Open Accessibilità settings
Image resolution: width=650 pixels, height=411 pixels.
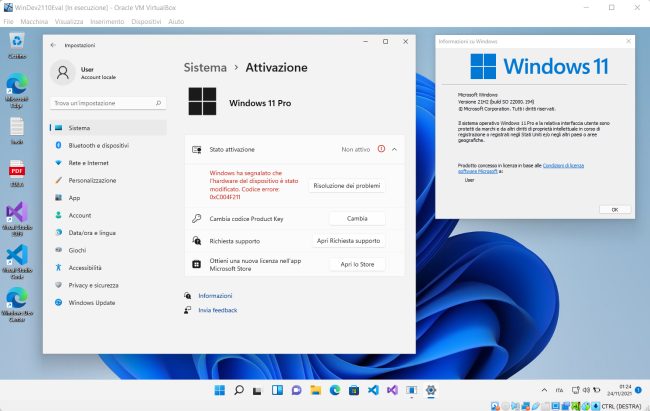coord(108,268)
